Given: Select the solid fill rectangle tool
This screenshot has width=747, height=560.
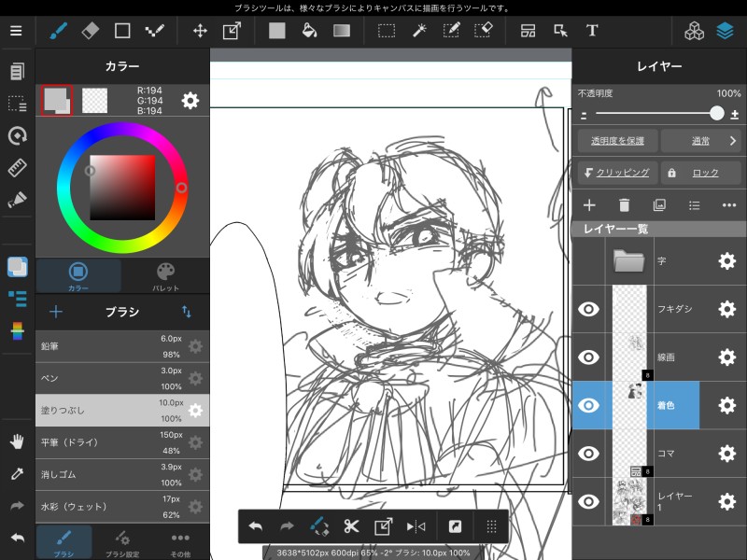Looking at the screenshot, I should tap(276, 31).
